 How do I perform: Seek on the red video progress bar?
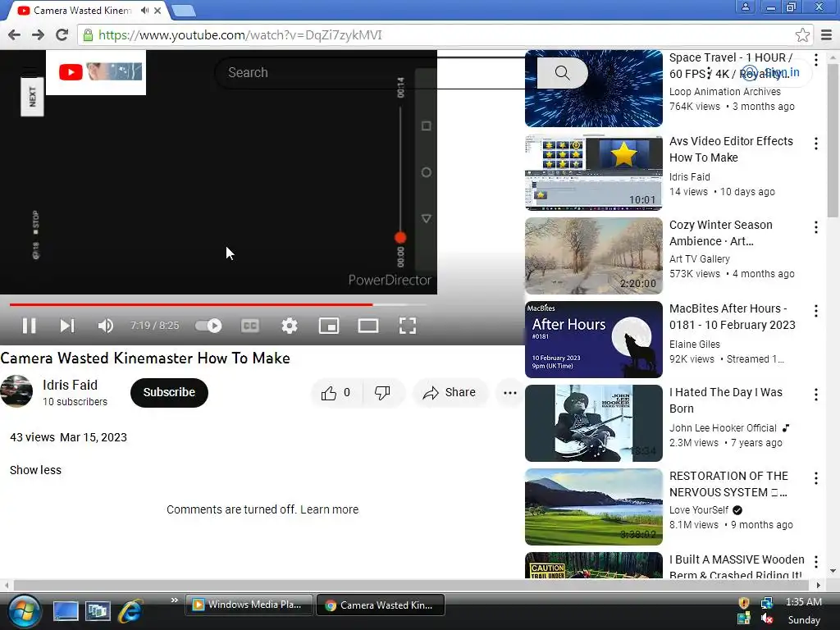218,304
